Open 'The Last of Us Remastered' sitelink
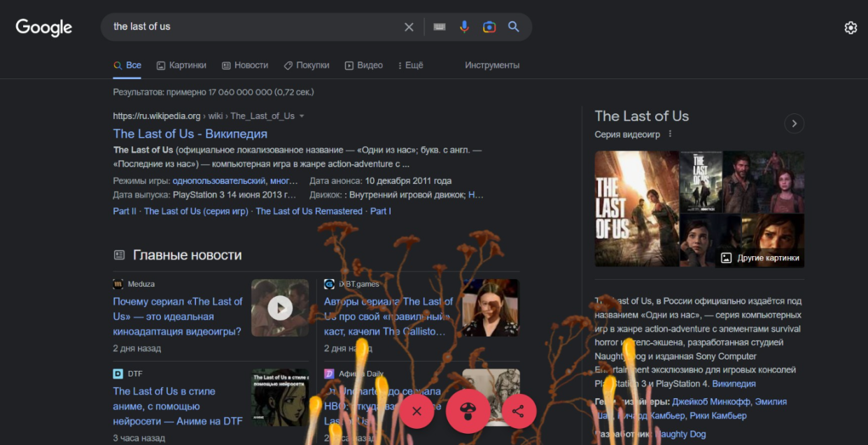Image resolution: width=868 pixels, height=445 pixels. [309, 211]
